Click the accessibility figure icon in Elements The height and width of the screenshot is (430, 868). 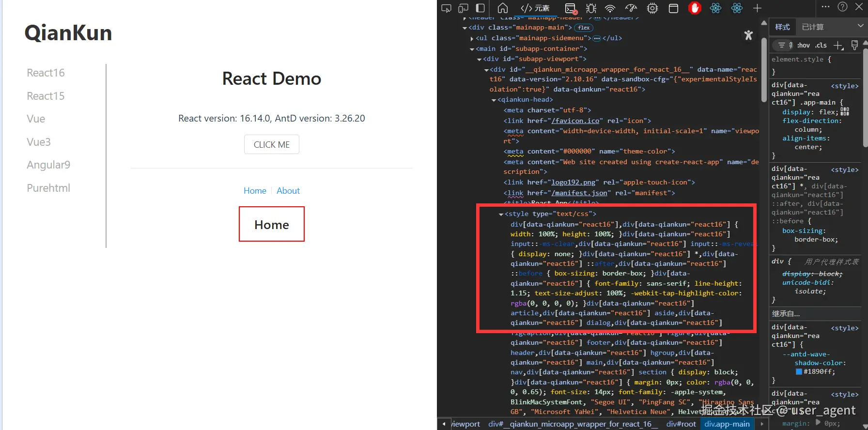coord(749,35)
